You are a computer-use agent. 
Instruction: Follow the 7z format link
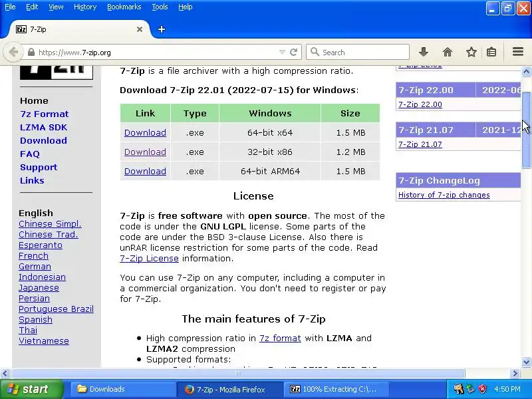click(280, 338)
